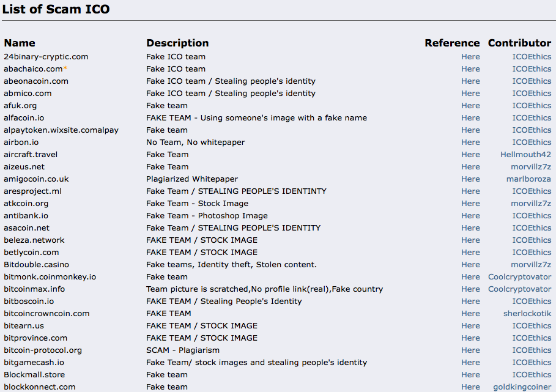556x392 pixels.
Task: Click the orange asterisk beside abachaico.com
Action: tap(65, 68)
